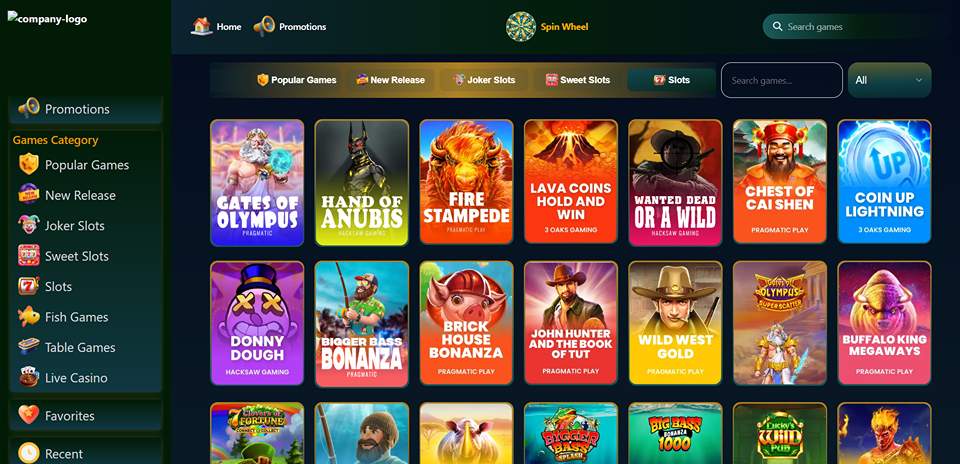Click the Favorites heart icon
The image size is (960, 464).
click(28, 416)
